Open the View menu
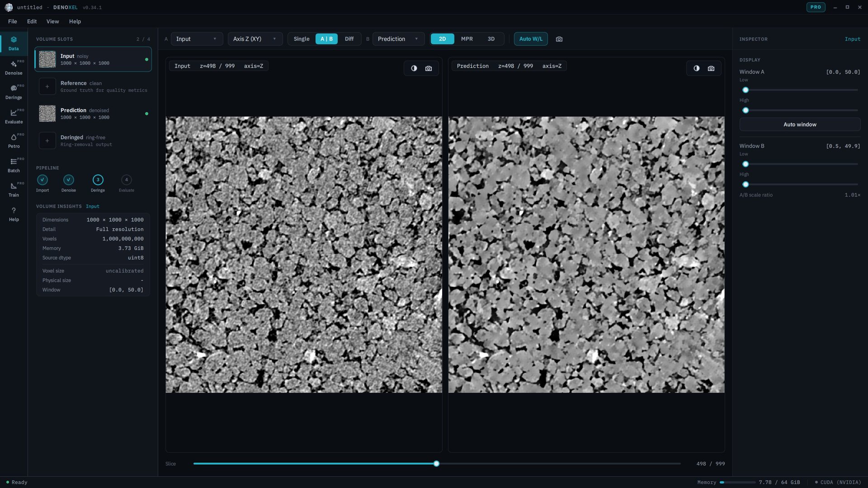This screenshot has height=488, width=868. 52,21
